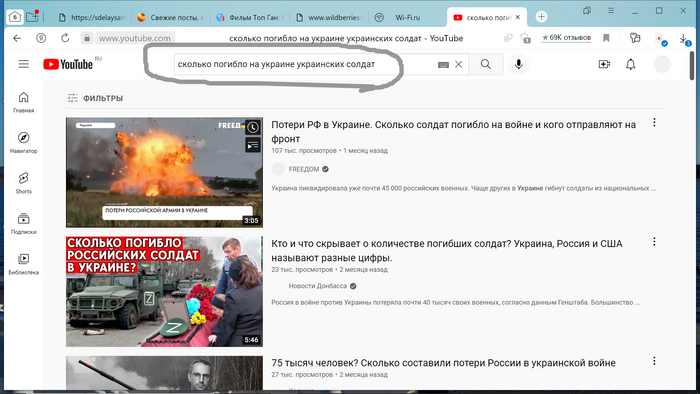This screenshot has height=394, width=700.
Task: Open Библиотека in the sidebar
Action: [x=24, y=264]
